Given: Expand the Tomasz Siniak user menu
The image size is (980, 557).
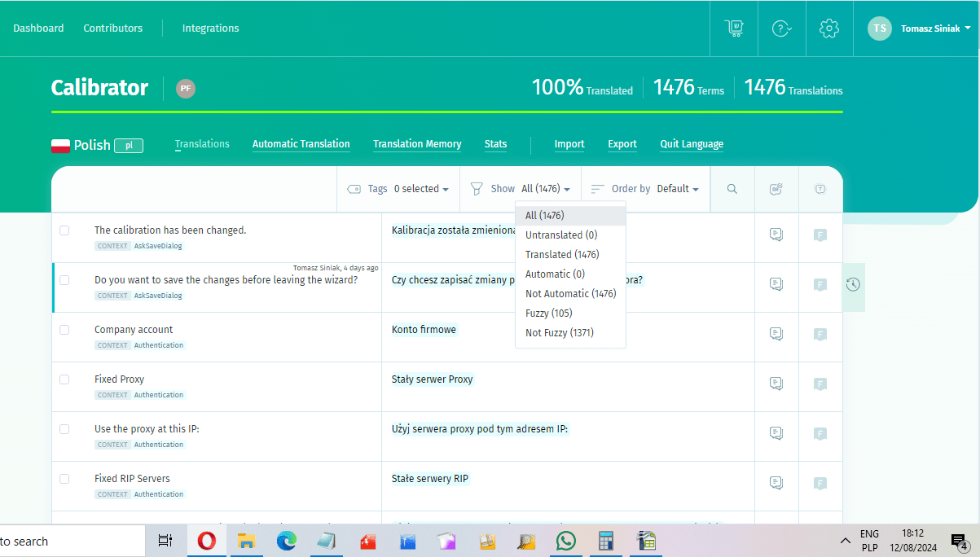Looking at the screenshot, I should (919, 29).
